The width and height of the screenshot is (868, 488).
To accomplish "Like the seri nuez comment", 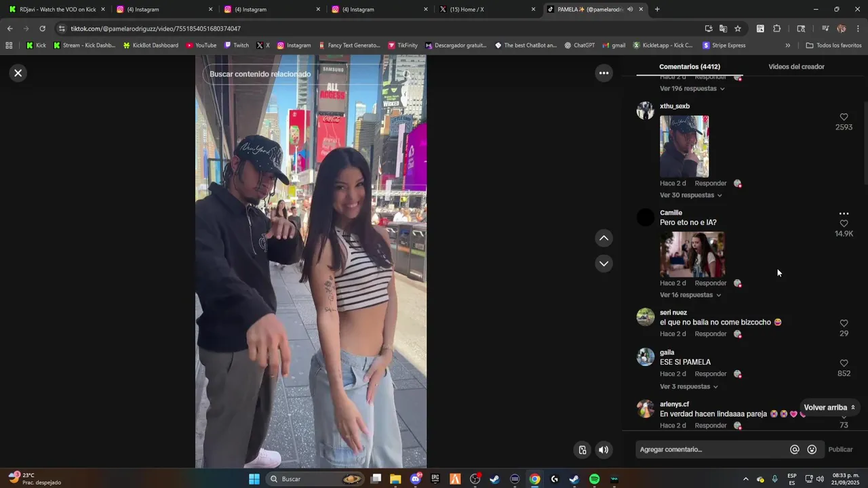I will coord(844,323).
